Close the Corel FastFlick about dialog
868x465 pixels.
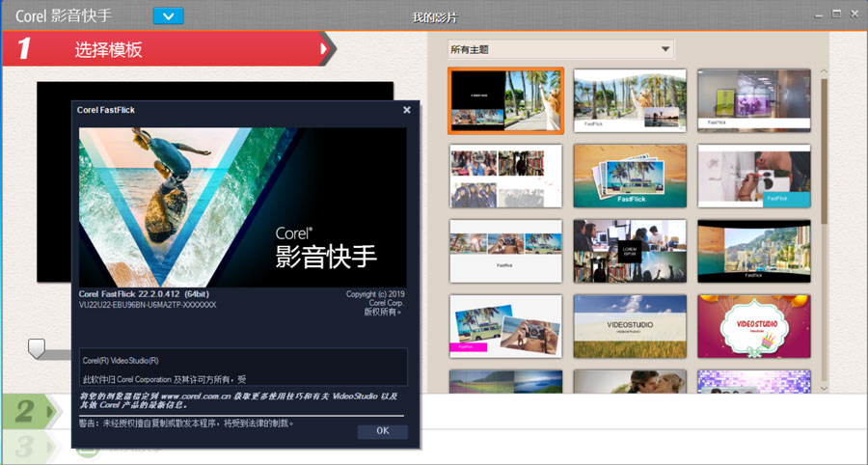(x=407, y=110)
